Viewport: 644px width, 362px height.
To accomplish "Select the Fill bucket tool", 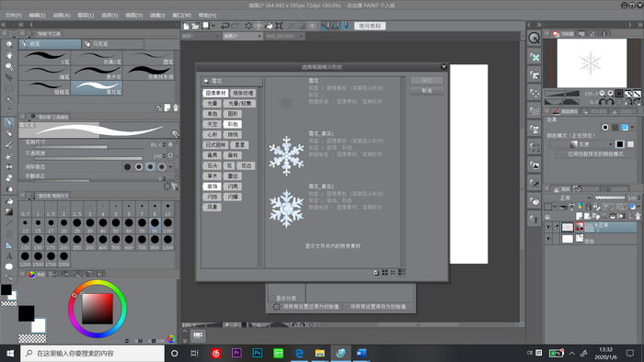I will (8, 201).
